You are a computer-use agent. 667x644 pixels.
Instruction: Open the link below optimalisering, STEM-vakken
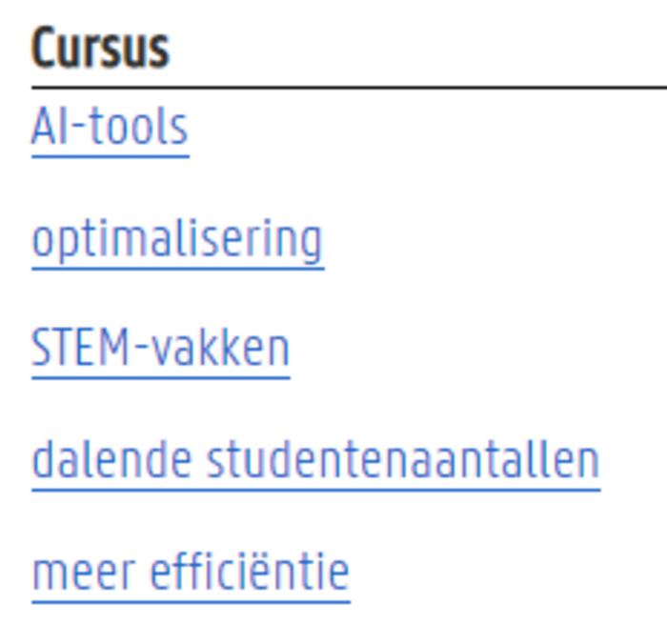point(161,349)
